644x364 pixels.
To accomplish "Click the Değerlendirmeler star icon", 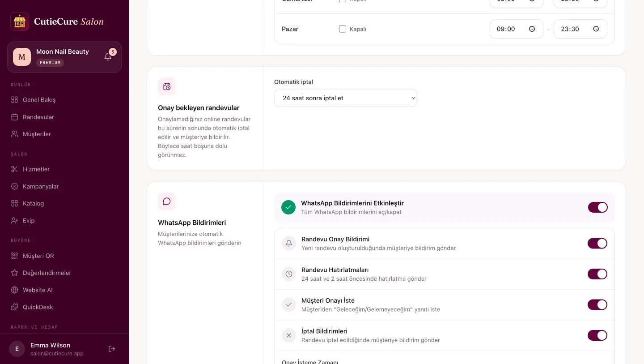I will [14, 273].
